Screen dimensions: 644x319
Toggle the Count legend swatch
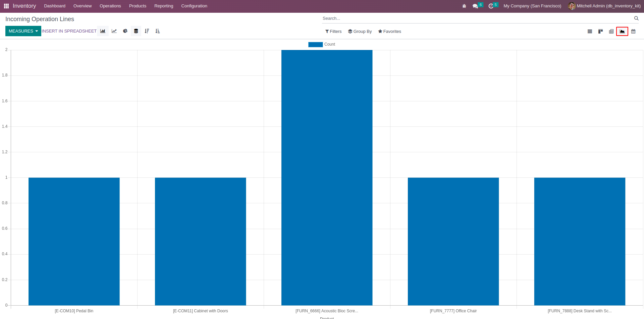point(315,44)
